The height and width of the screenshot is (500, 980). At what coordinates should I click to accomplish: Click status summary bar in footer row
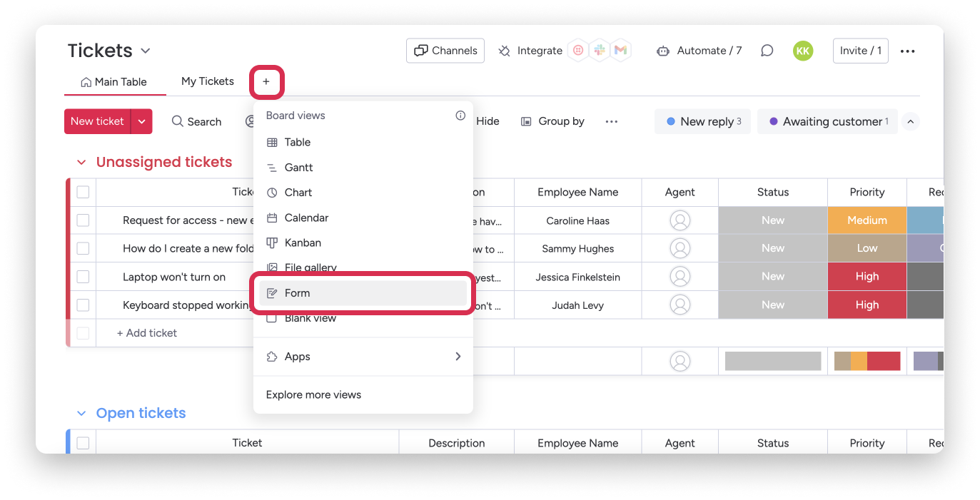pos(773,361)
